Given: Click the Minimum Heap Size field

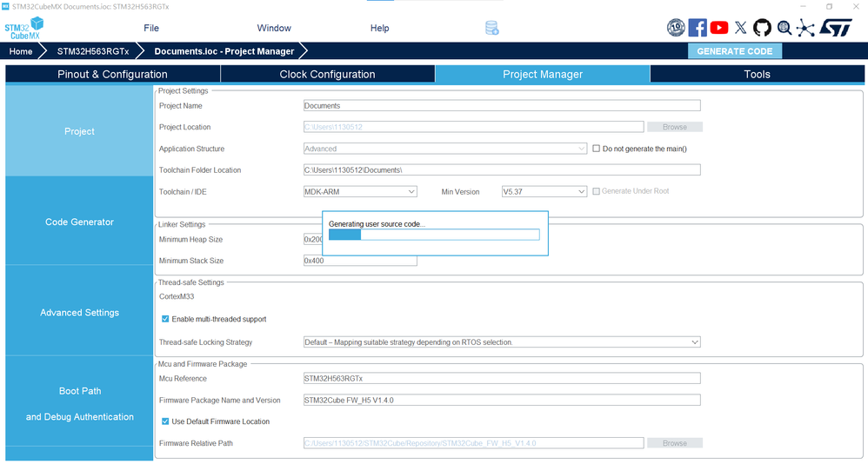Looking at the screenshot, I should 313,240.
